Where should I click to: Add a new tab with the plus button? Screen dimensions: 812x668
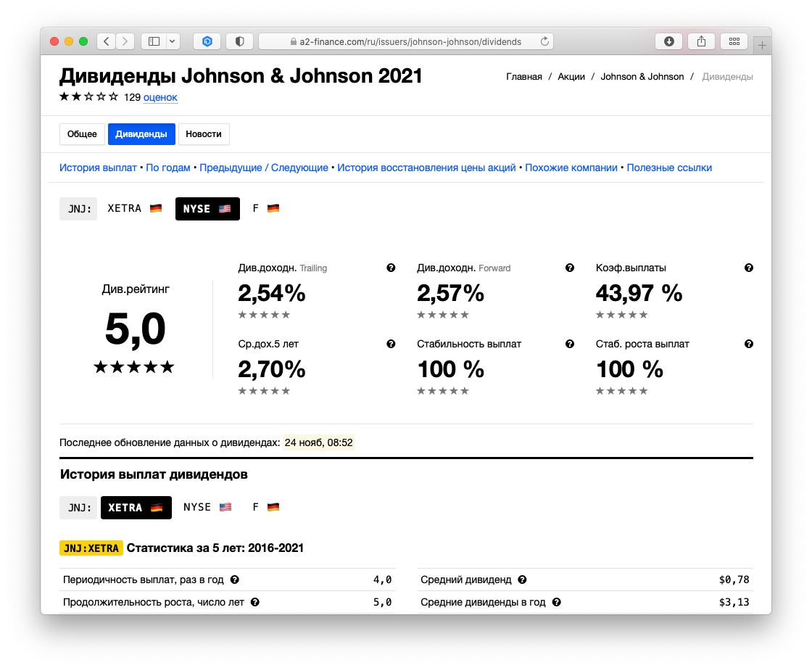pos(762,46)
